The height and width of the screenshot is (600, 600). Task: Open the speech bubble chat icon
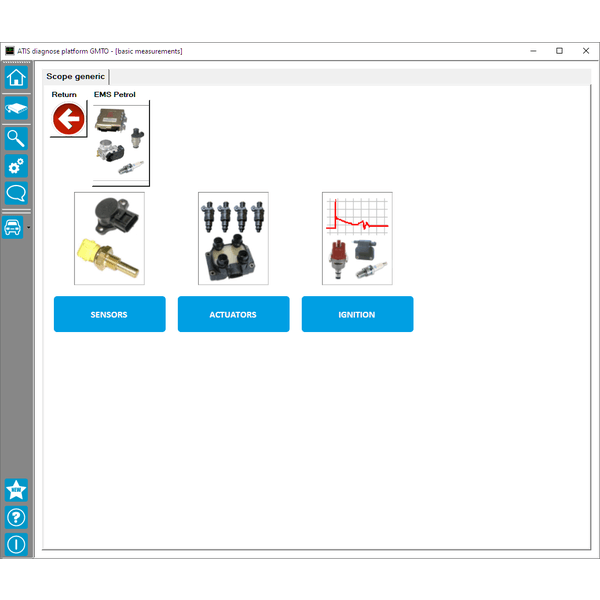pos(16,194)
